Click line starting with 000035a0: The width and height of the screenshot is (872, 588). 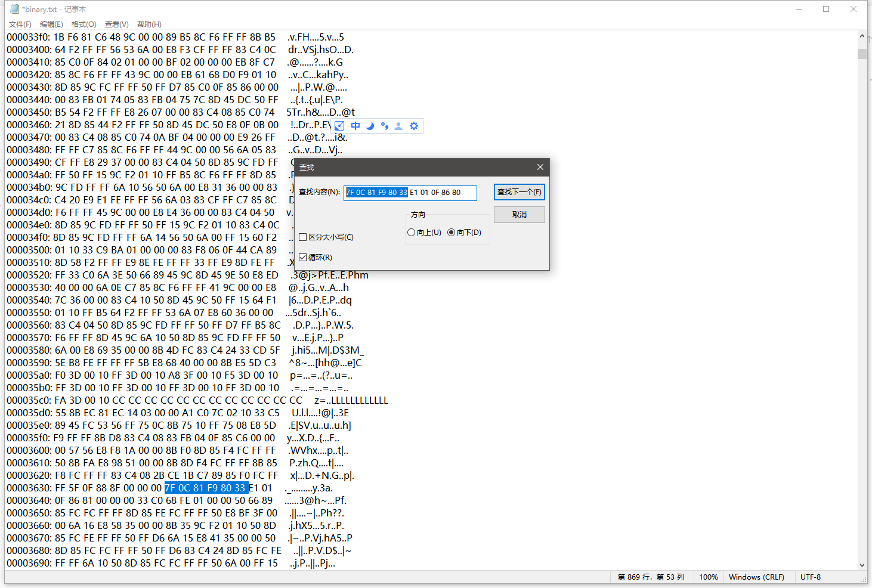180,375
